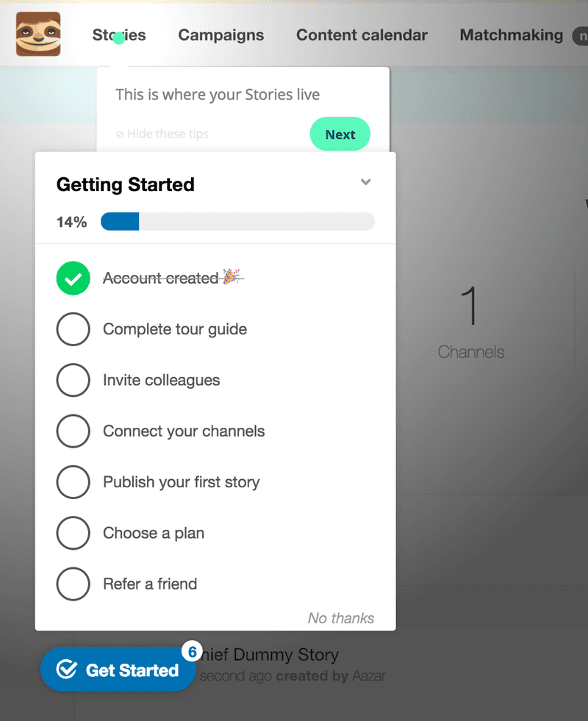
Task: Tick the Choose a plan circle
Action: coord(73,533)
